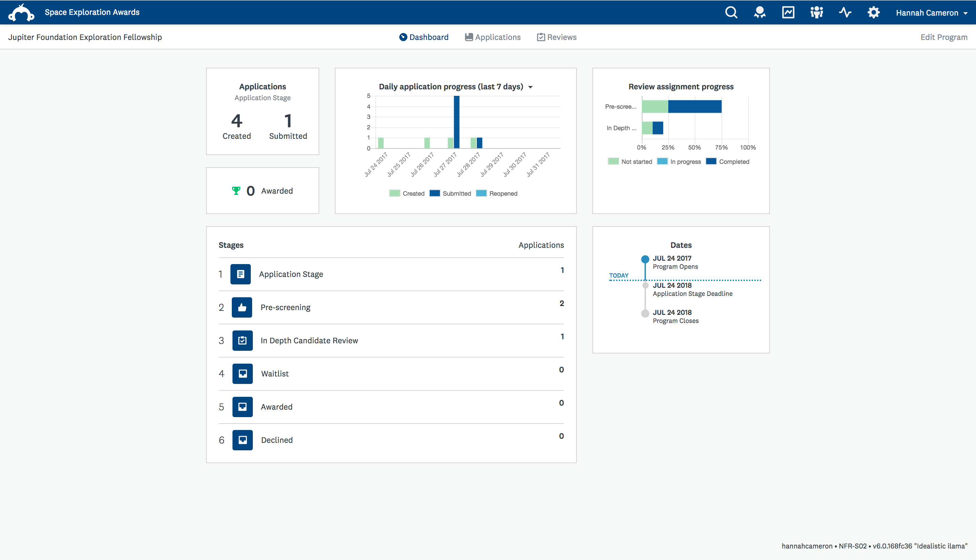
Task: Toggle Completed series in review legend
Action: (728, 161)
